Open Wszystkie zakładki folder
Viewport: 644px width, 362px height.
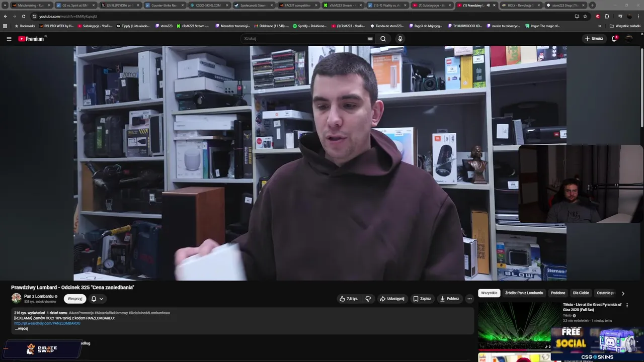tap(625, 26)
